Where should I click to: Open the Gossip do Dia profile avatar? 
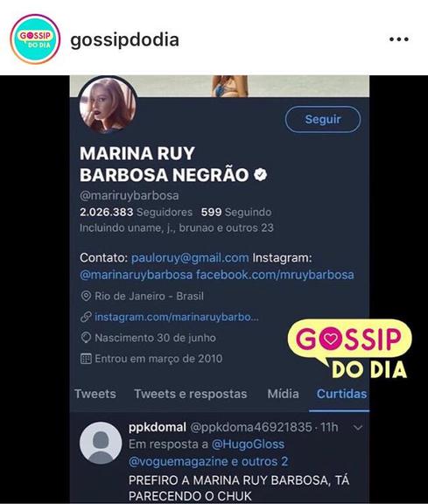pyautogui.click(x=35, y=39)
